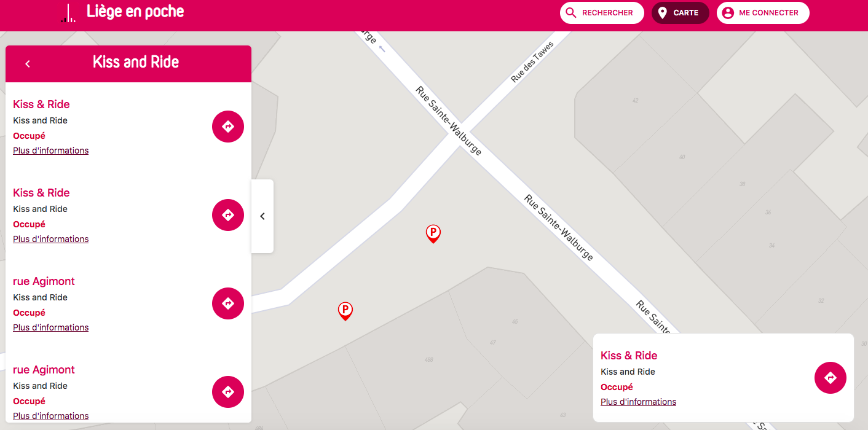Image resolution: width=868 pixels, height=430 pixels.
Task: Open Plus d'informations for first Kiss & Ride
Action: (x=51, y=150)
